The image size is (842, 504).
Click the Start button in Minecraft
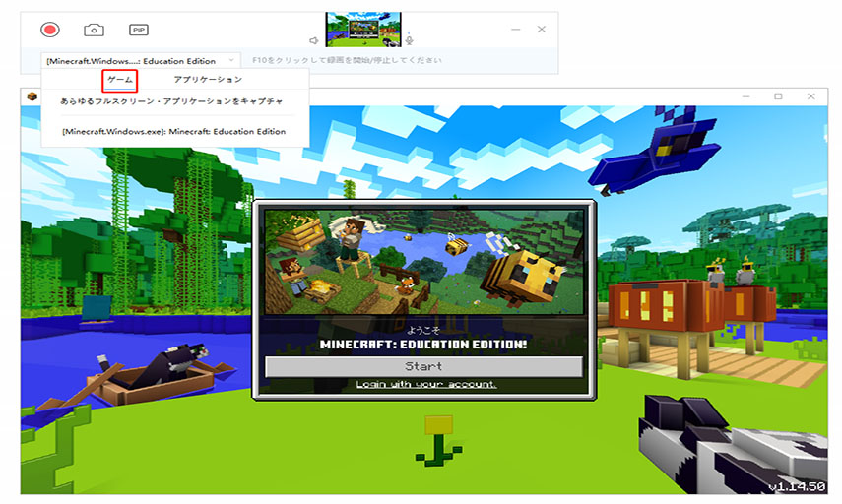423,366
